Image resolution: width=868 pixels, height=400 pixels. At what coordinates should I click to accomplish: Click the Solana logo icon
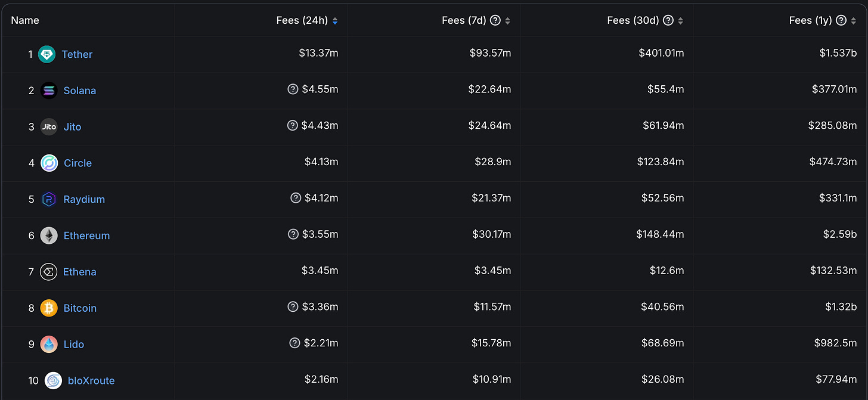[x=49, y=91]
